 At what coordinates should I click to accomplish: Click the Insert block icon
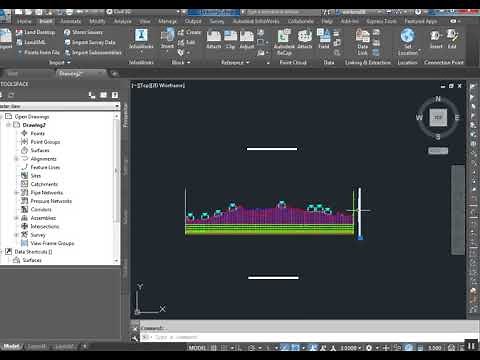click(x=167, y=35)
